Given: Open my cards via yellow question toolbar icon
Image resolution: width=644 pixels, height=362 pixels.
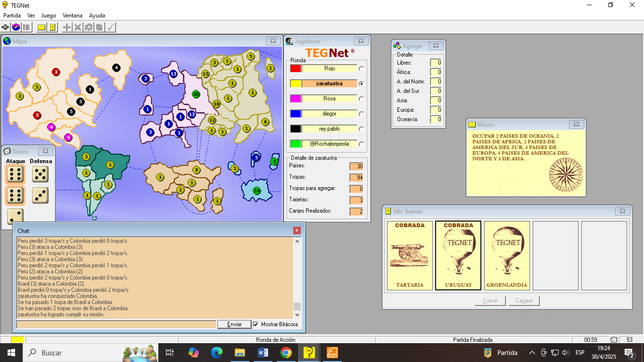Looking at the screenshot, I should pos(53,27).
